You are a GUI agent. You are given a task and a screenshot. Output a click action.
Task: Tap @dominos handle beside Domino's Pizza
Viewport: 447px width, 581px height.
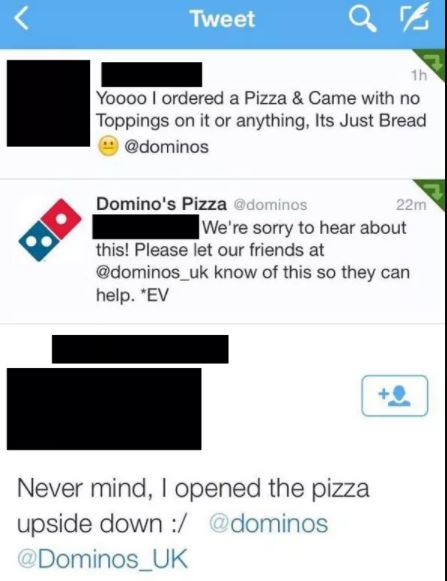(x=270, y=204)
